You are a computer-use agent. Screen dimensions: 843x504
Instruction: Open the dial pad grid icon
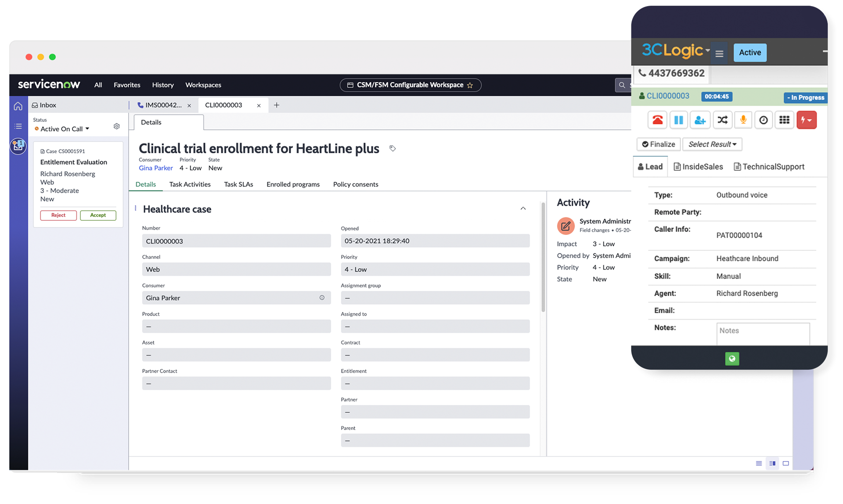point(784,120)
